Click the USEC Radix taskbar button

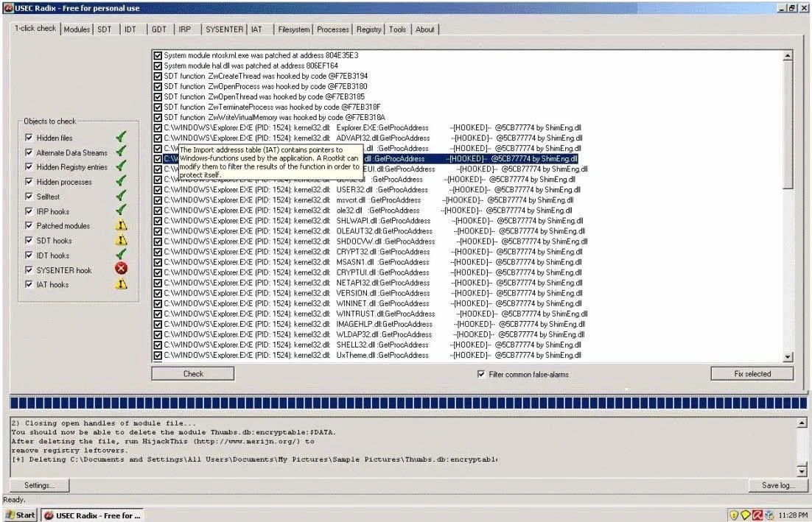click(92, 515)
